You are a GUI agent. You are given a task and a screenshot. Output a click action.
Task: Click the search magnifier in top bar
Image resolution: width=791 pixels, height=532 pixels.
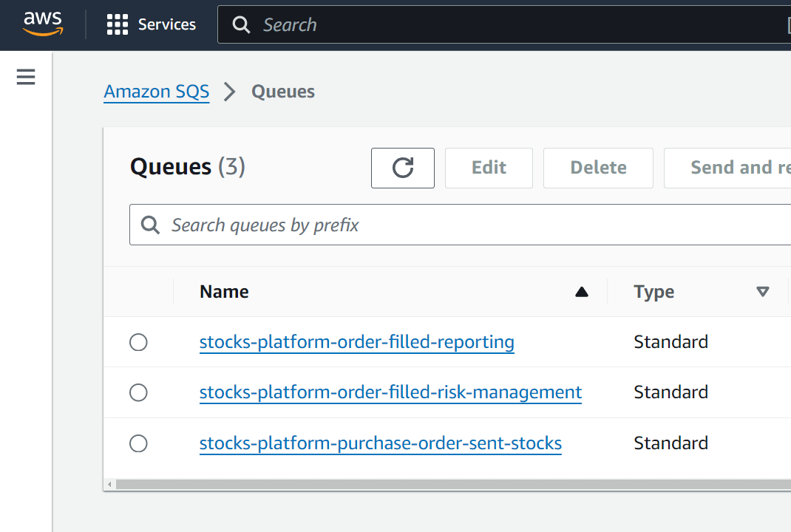click(241, 24)
